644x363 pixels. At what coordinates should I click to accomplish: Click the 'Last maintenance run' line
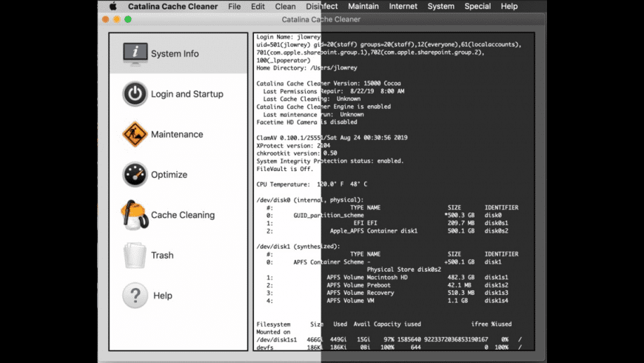(x=313, y=115)
